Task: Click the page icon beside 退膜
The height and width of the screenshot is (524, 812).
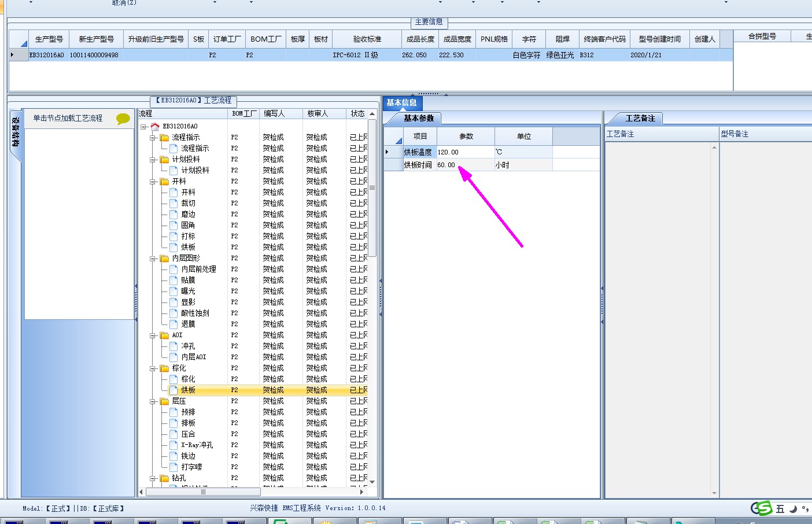Action: (174, 324)
